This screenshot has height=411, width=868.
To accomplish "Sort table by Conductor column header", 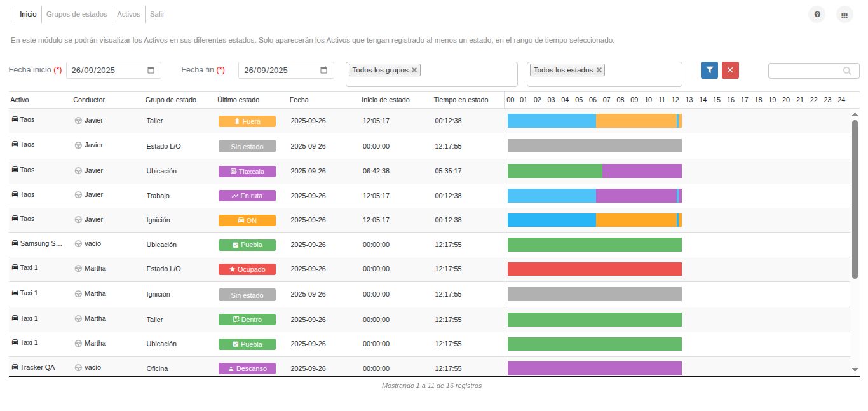I will tap(89, 100).
